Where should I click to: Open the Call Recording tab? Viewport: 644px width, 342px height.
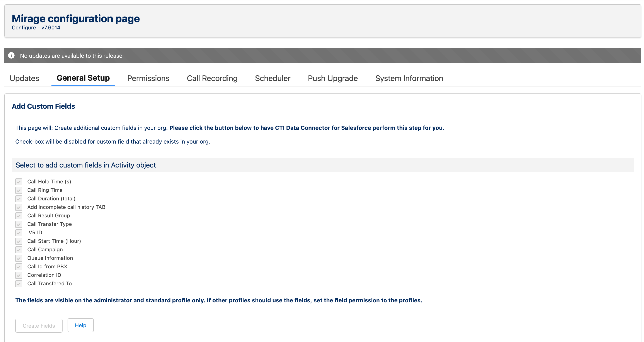pos(212,78)
